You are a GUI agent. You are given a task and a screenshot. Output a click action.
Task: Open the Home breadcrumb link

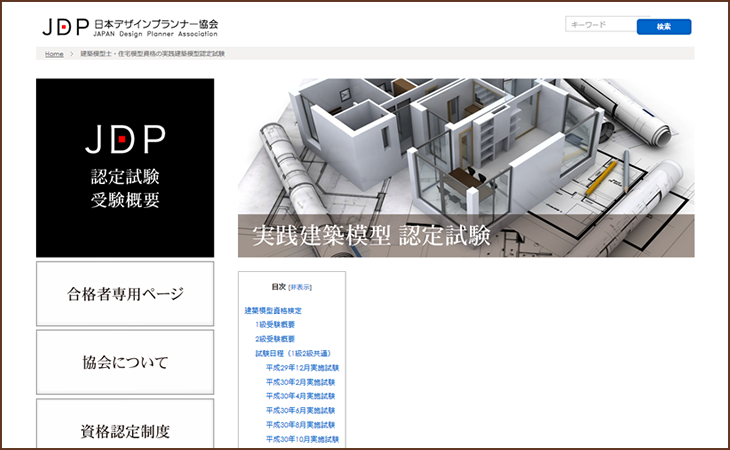coord(54,54)
